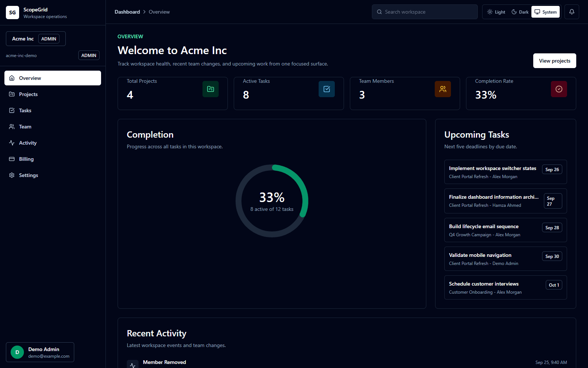Viewport: 588px width, 368px height.
Task: Open Settings page in sidebar
Action: [53, 175]
